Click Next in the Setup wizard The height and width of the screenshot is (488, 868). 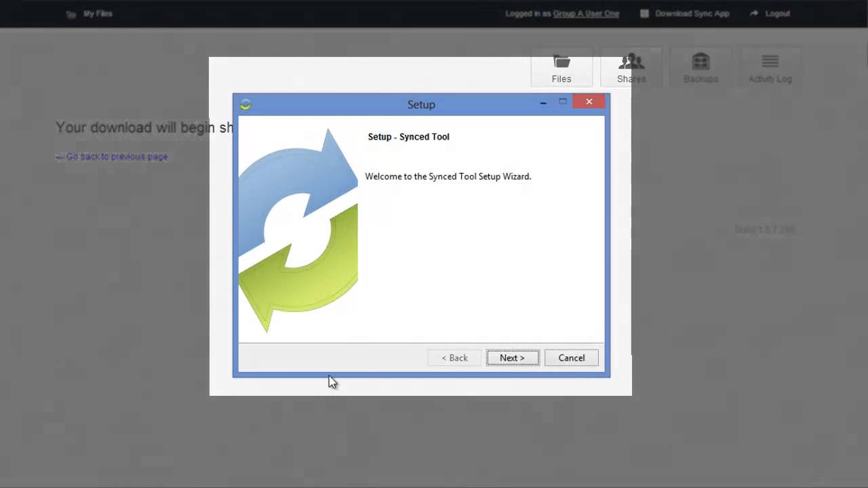click(513, 358)
